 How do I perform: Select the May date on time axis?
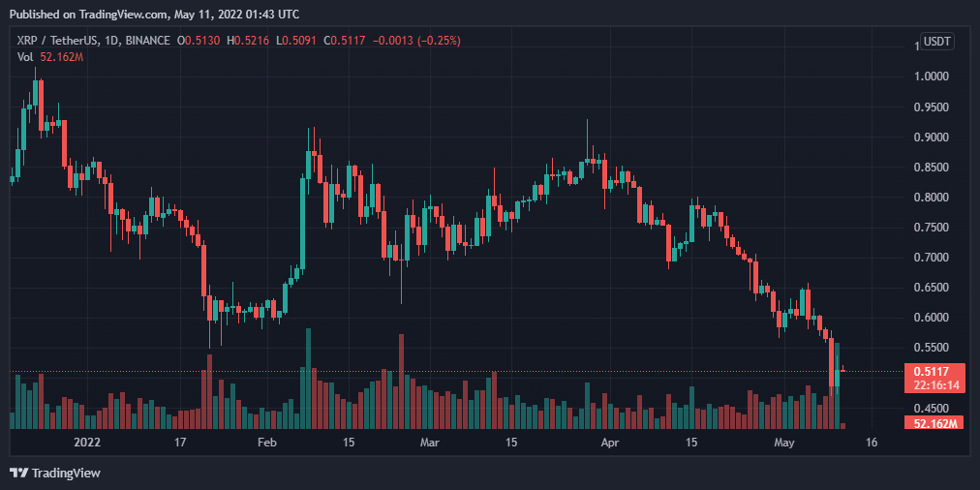783,444
